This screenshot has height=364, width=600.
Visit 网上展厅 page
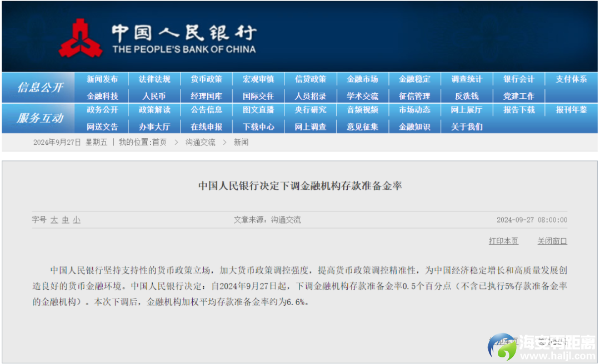click(467, 110)
